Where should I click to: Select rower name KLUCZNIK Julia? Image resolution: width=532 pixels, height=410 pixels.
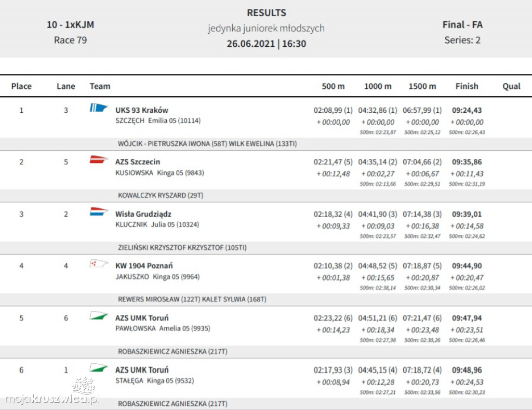tap(157, 224)
